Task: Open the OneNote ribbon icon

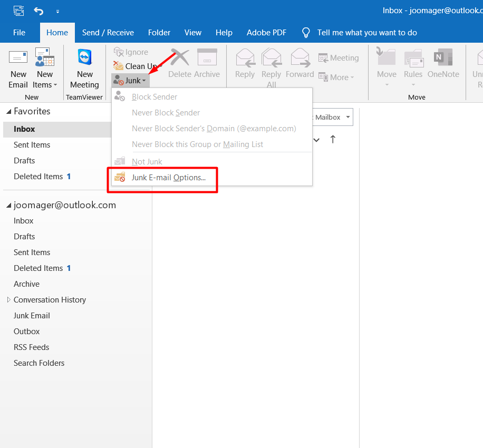Action: point(443,58)
